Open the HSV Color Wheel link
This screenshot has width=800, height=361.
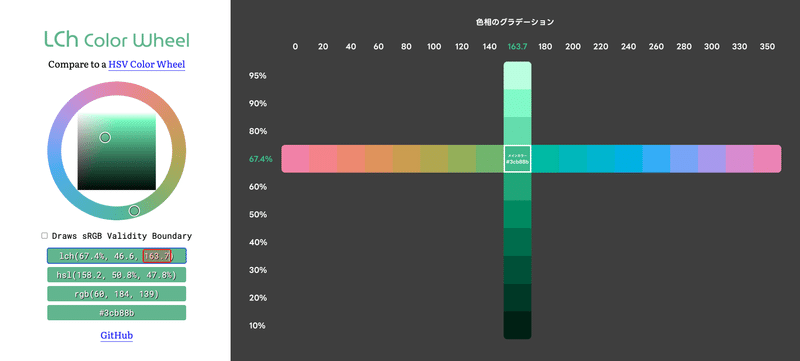pyautogui.click(x=146, y=65)
